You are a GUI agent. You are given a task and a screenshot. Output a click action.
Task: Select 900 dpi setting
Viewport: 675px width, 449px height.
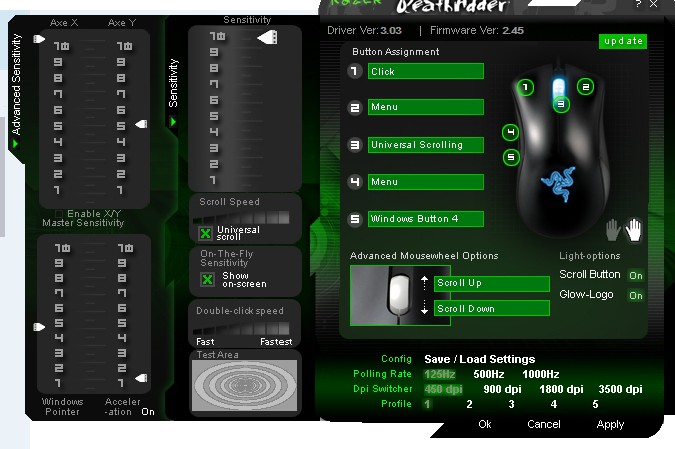[502, 389]
